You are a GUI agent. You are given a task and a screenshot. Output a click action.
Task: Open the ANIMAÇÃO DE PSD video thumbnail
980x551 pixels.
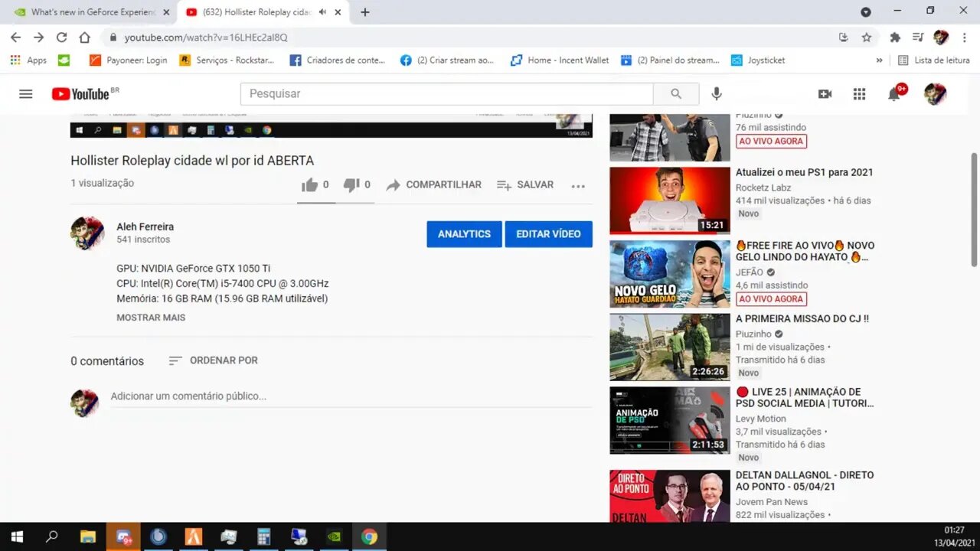click(x=670, y=420)
